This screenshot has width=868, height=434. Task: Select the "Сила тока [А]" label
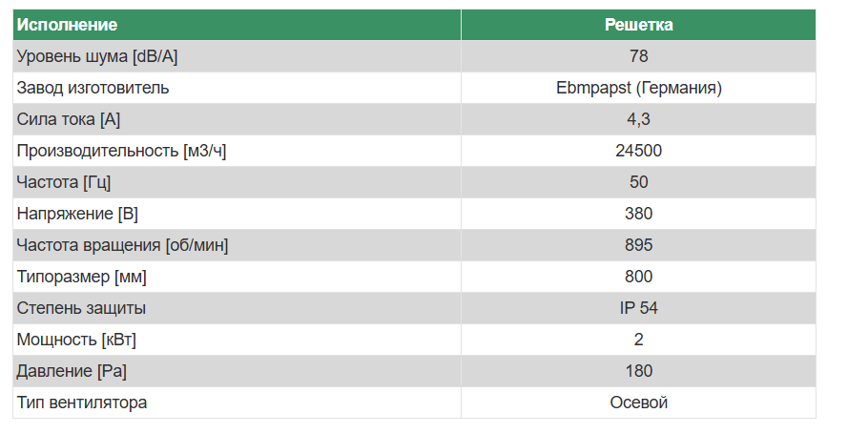point(69,119)
